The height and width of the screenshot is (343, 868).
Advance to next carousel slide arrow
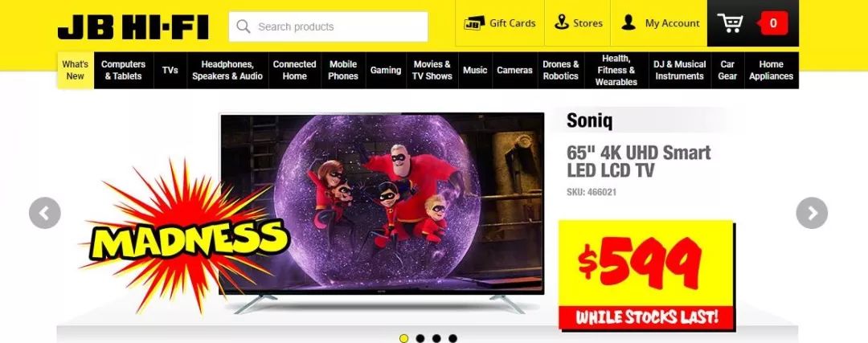click(x=812, y=213)
